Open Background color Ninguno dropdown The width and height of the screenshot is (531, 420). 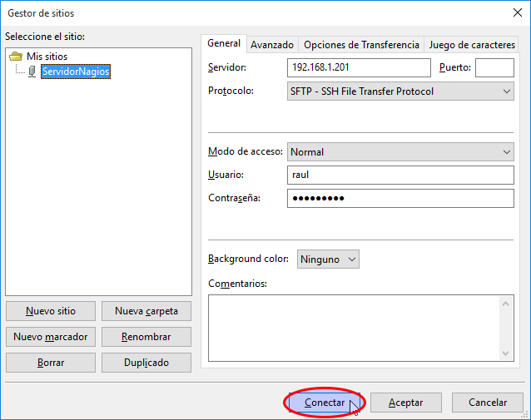(x=328, y=259)
